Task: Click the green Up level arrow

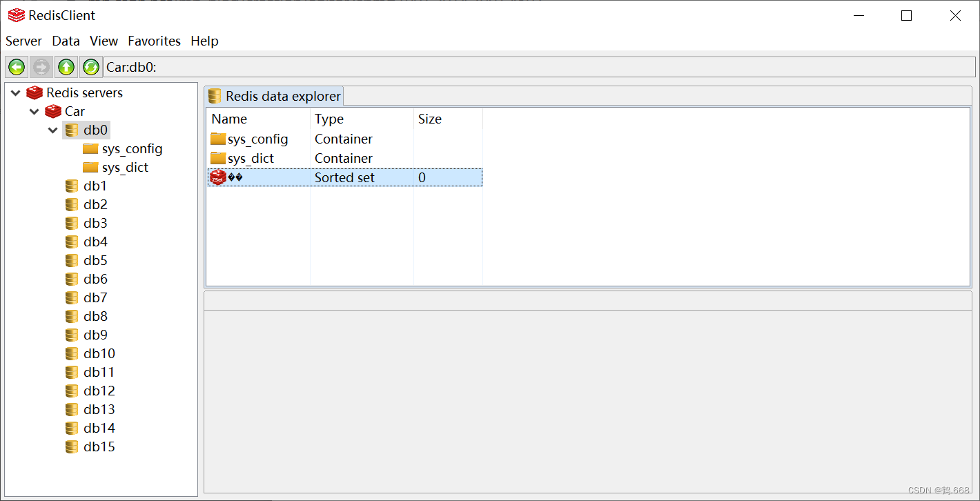Action: (66, 67)
